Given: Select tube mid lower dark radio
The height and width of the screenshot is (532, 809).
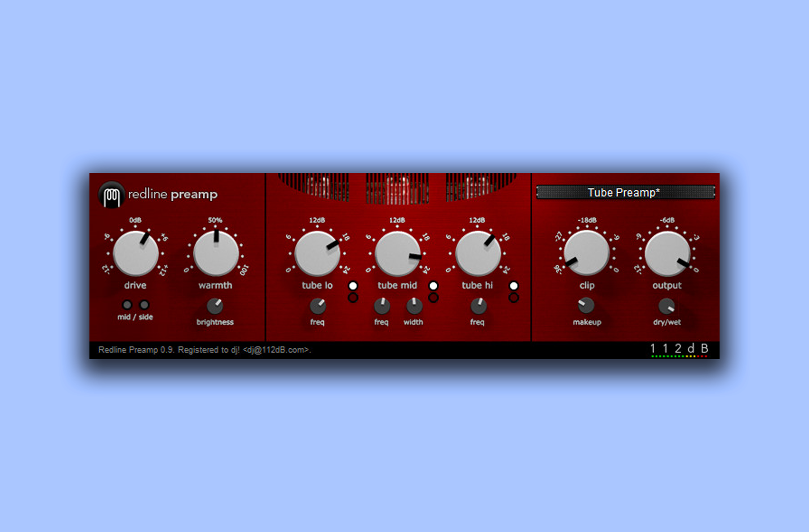Looking at the screenshot, I should 433,297.
